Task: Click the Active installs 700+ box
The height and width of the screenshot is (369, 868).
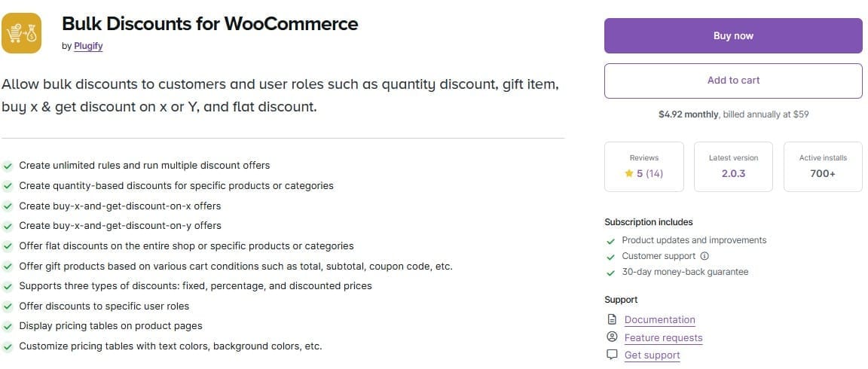Action: click(823, 166)
